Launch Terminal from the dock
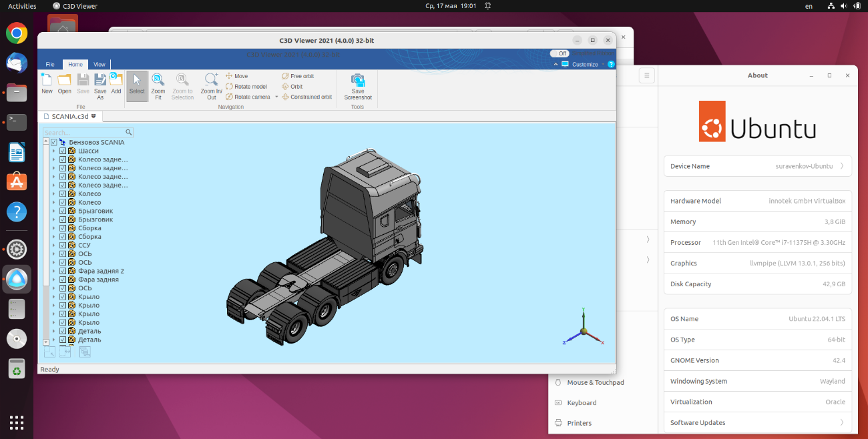The image size is (868, 439). click(x=17, y=122)
